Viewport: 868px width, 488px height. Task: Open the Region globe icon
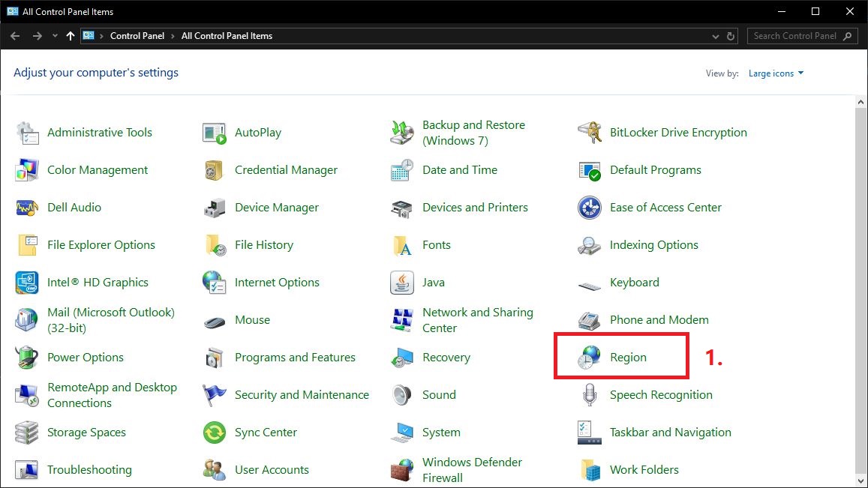pos(590,358)
